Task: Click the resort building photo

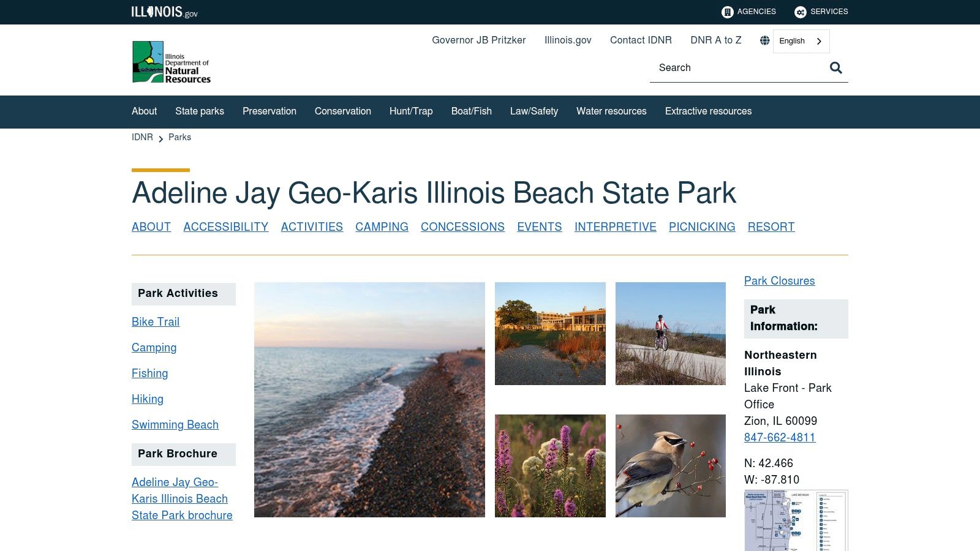Action: [550, 334]
